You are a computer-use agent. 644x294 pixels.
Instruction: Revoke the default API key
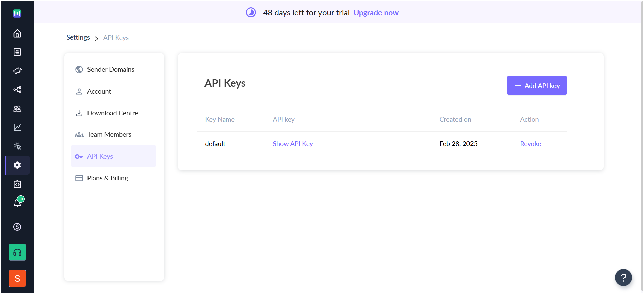click(x=530, y=144)
